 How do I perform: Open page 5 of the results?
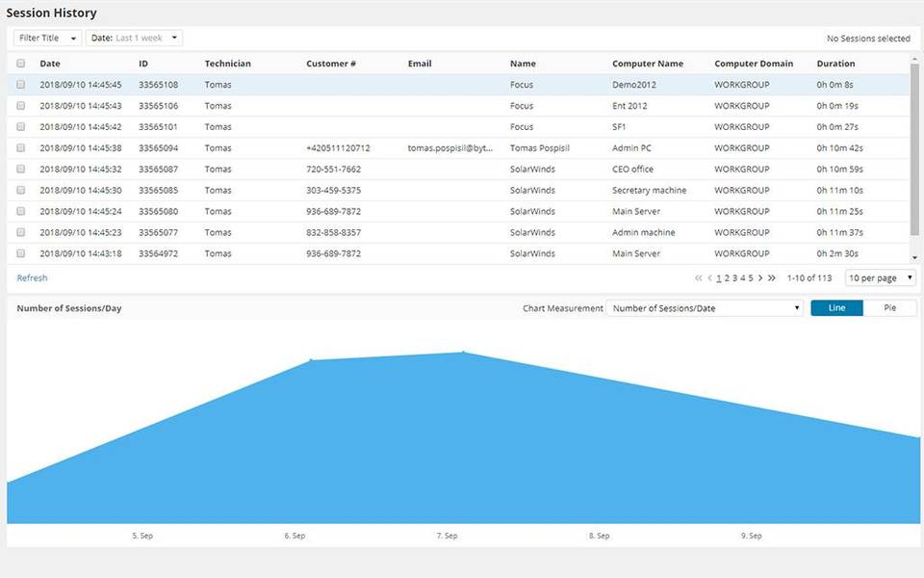pyautogui.click(x=749, y=277)
